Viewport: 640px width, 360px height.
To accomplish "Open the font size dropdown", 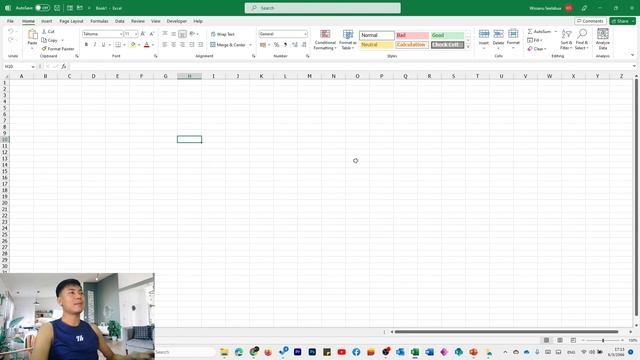I will coord(136,34).
